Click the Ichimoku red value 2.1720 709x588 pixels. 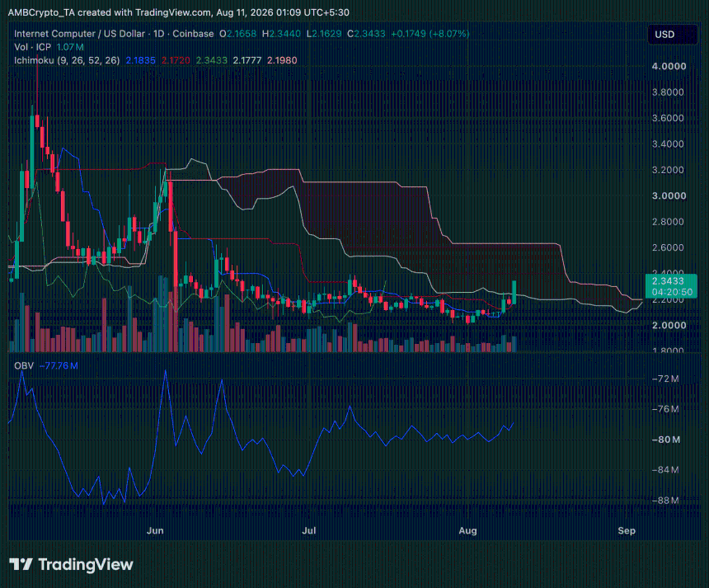click(176, 60)
